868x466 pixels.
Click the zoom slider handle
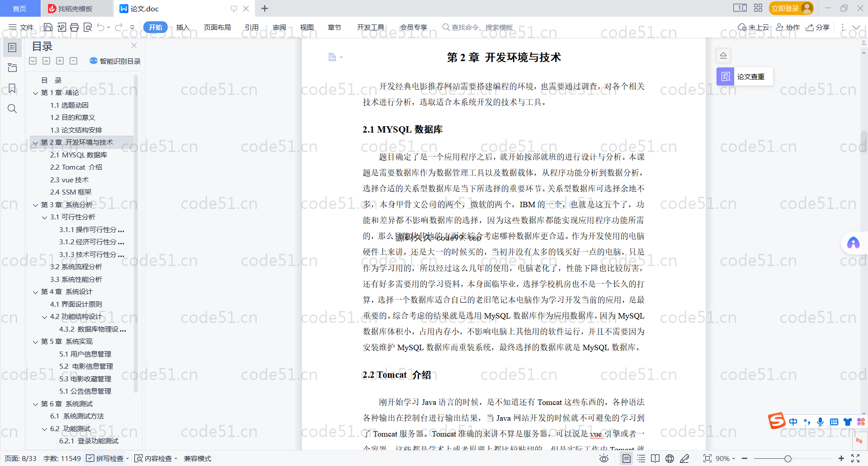(788, 458)
